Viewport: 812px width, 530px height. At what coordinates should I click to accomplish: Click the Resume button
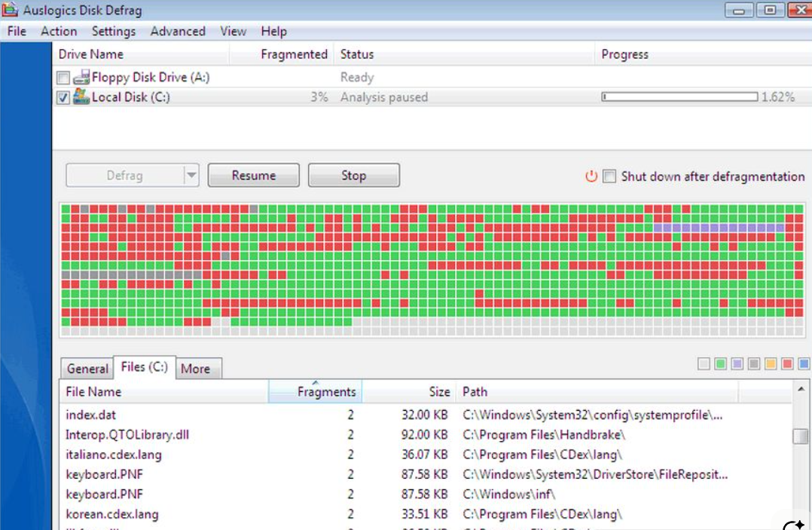coord(254,175)
